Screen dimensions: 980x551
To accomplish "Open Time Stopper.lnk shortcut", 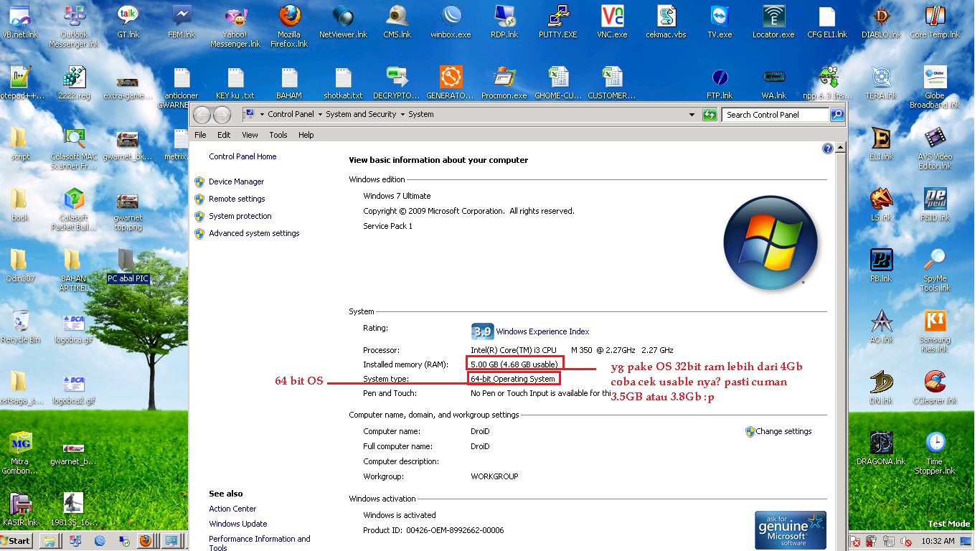I will click(935, 453).
